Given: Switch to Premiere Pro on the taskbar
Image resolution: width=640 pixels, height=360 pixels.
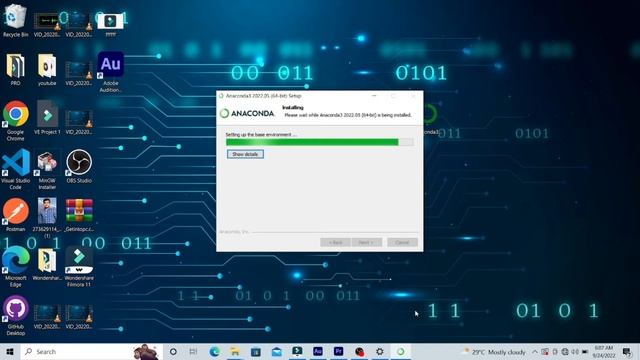Looking at the screenshot, I should 338,351.
